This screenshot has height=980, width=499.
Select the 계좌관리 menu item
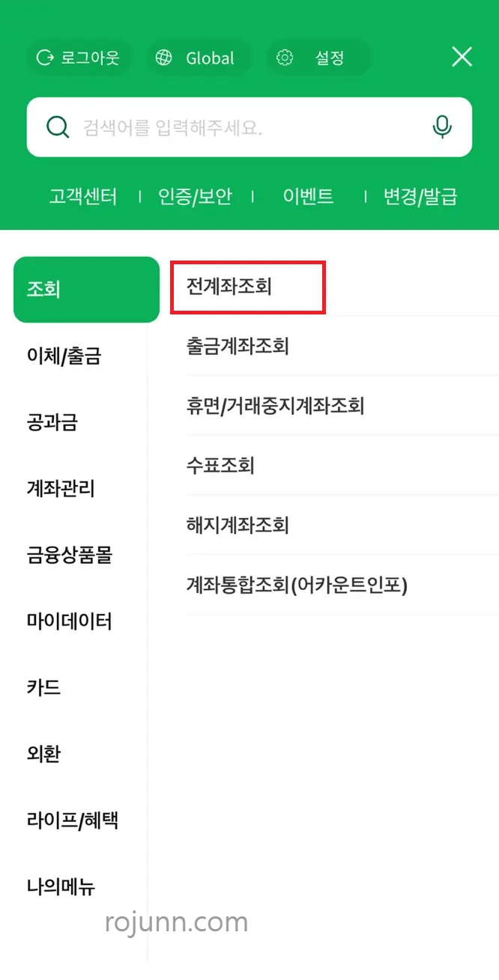click(58, 489)
